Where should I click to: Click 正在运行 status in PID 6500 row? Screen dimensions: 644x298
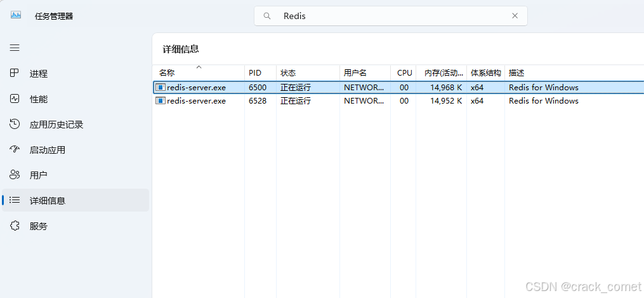tap(295, 88)
